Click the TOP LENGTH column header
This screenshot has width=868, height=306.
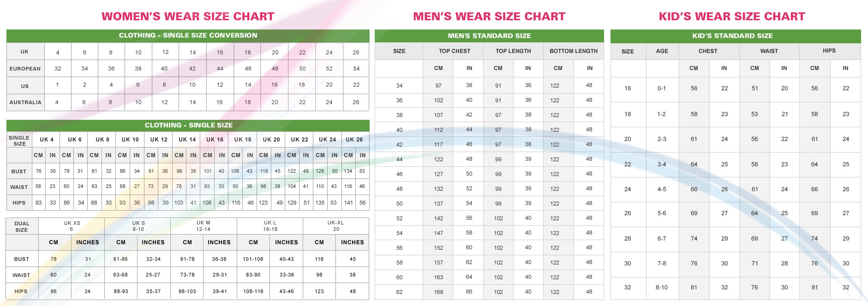coord(513,51)
